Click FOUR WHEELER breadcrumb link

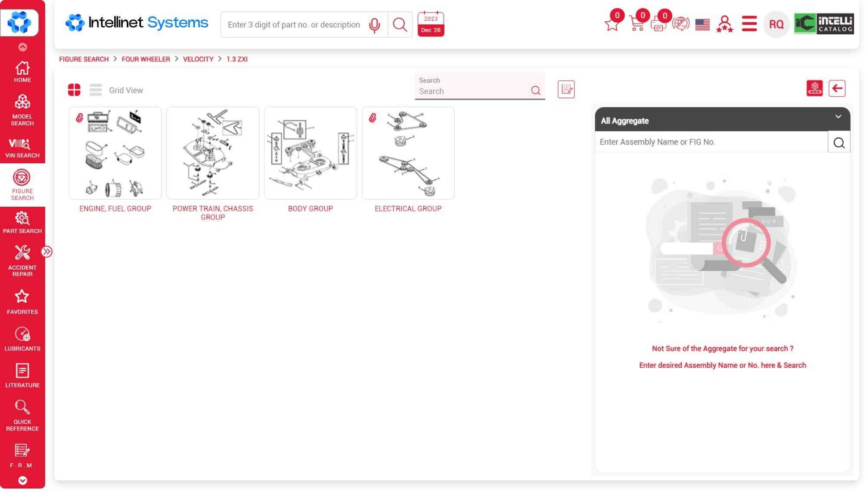pyautogui.click(x=146, y=59)
